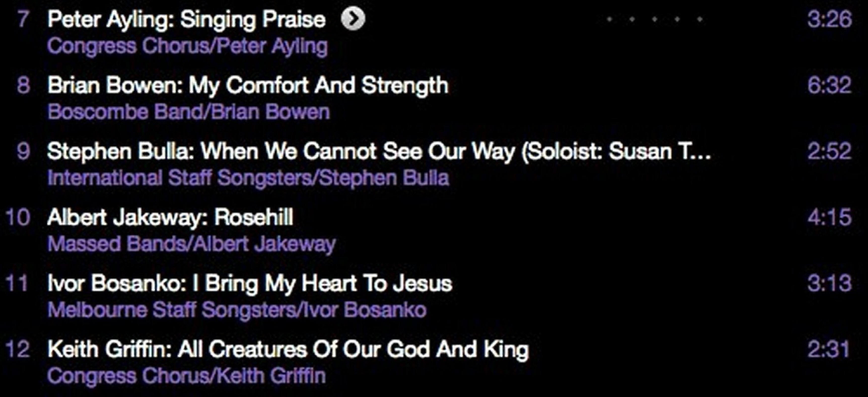Screen dimensions: 868x397
Task: Click the arrow icon beside Singing Praise
Action: point(353,19)
